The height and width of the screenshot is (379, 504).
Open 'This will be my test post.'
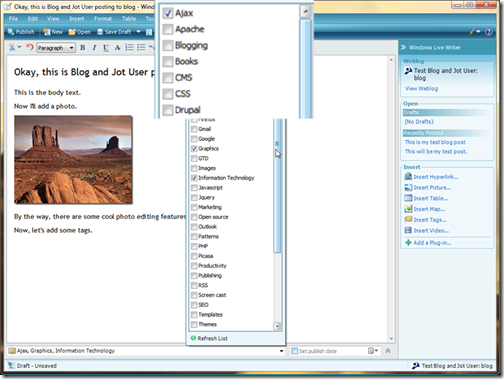pyautogui.click(x=436, y=151)
